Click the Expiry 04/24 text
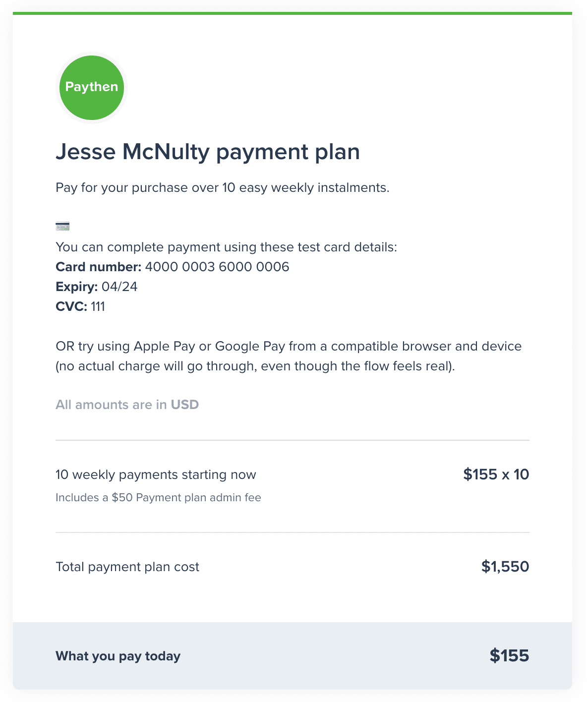Image resolution: width=588 pixels, height=702 pixels. (x=97, y=287)
